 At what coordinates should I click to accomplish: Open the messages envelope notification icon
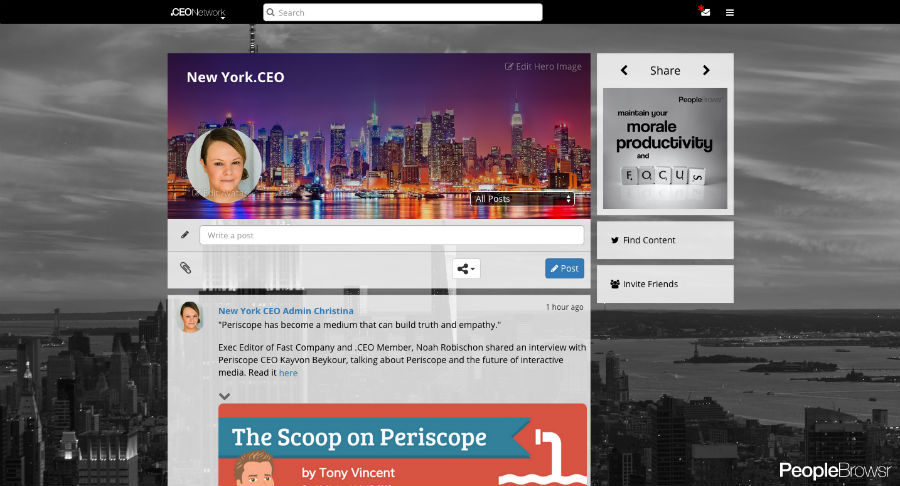coord(705,11)
